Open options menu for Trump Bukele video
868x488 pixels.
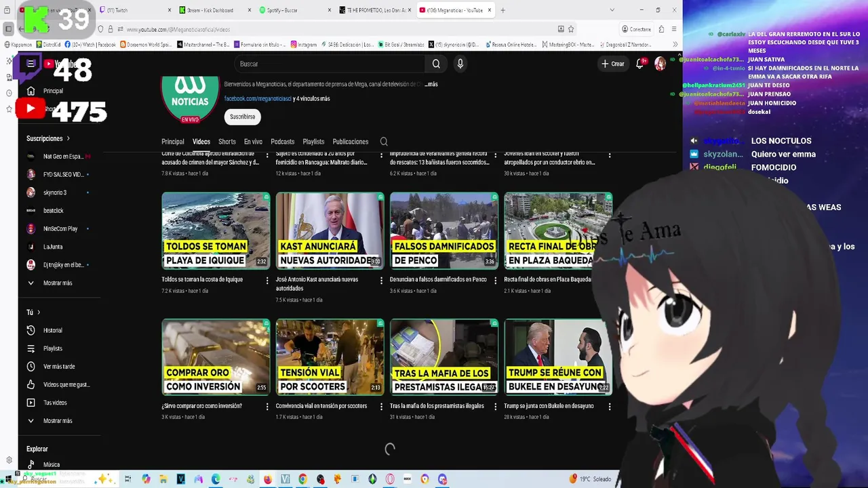[x=609, y=407]
